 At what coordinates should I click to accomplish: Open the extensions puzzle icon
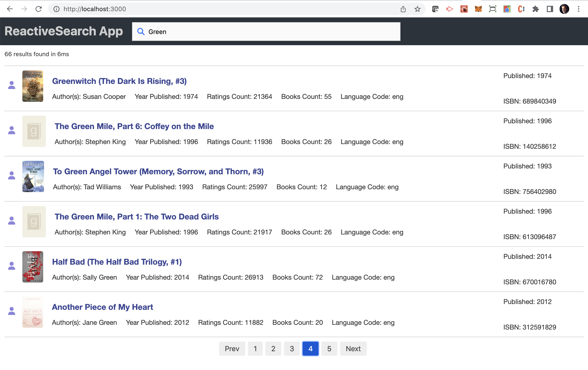coord(535,9)
